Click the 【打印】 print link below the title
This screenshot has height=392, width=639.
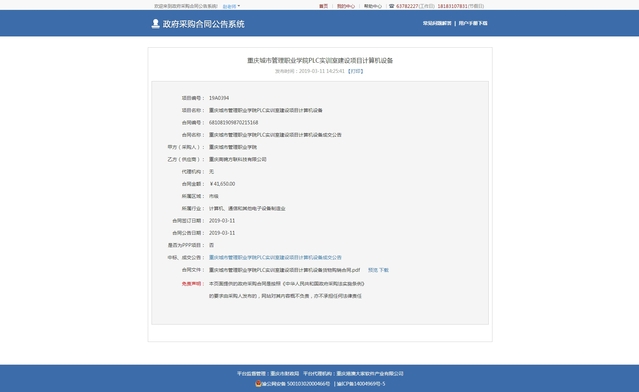[x=355, y=71]
